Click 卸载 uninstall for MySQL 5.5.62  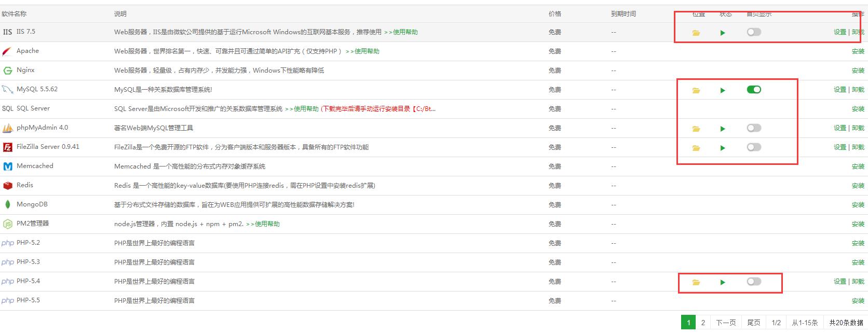coord(858,90)
